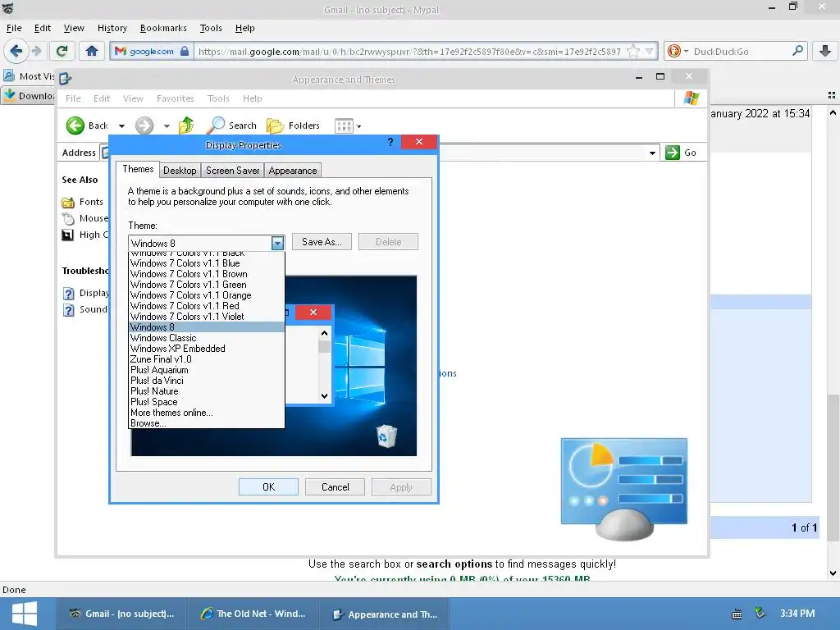Click the Windows flag logo in Explorer
This screenshot has height=630, width=840.
pyautogui.click(x=691, y=98)
